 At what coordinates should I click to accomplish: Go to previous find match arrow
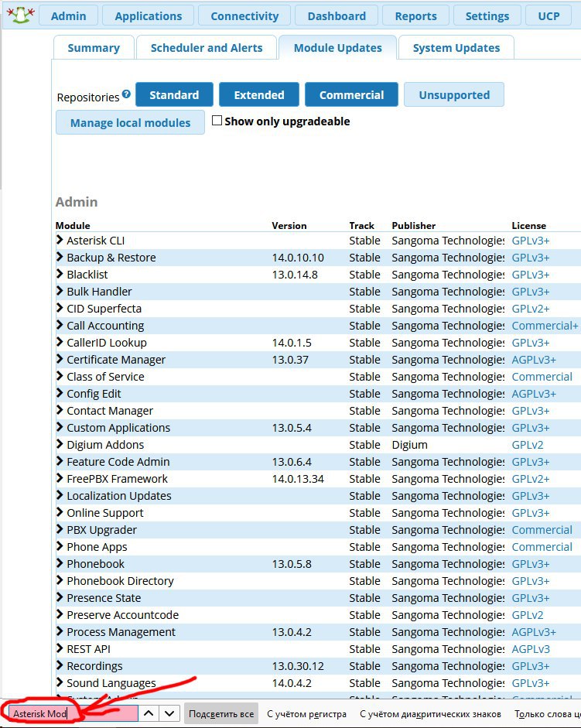tap(149, 713)
